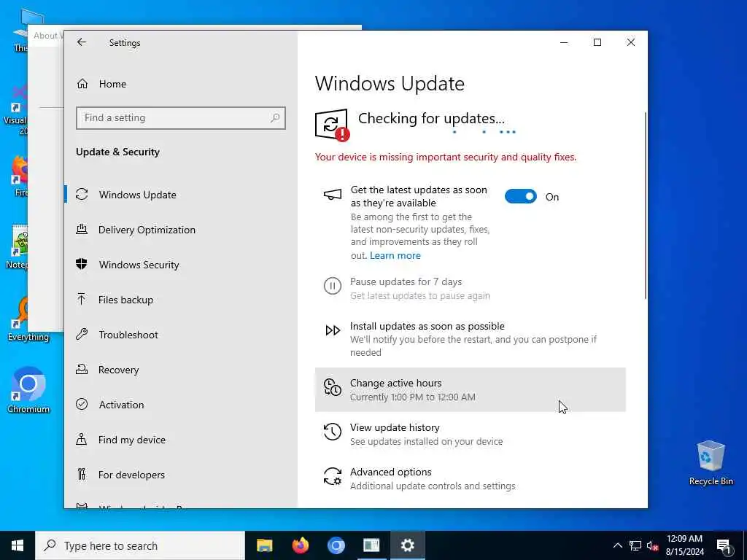Click the Windows Update sync arrows icon
This screenshot has height=560, width=747.
point(82,194)
